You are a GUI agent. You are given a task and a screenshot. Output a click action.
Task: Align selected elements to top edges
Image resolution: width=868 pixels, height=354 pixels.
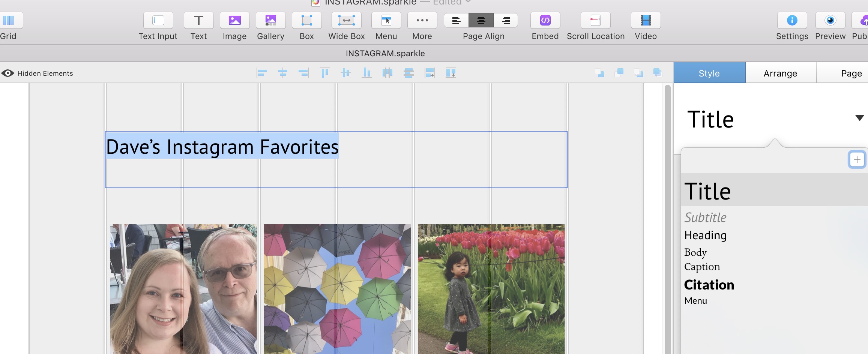pos(324,73)
